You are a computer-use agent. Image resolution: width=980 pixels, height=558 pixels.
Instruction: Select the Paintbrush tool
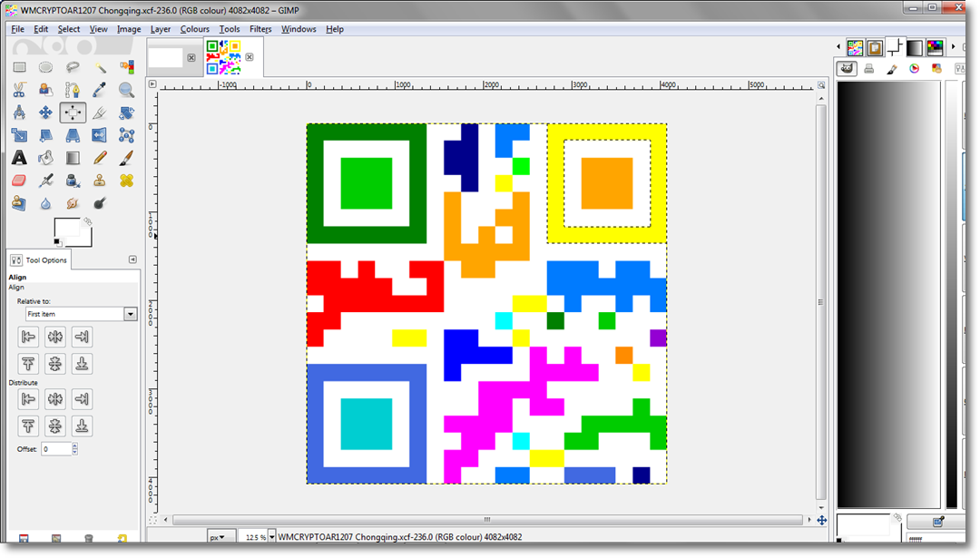126,158
